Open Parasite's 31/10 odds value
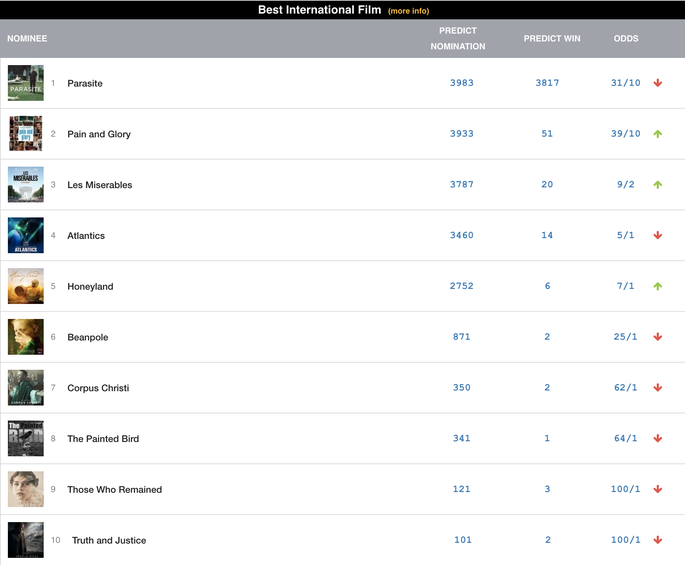The width and height of the screenshot is (685, 565). (626, 83)
